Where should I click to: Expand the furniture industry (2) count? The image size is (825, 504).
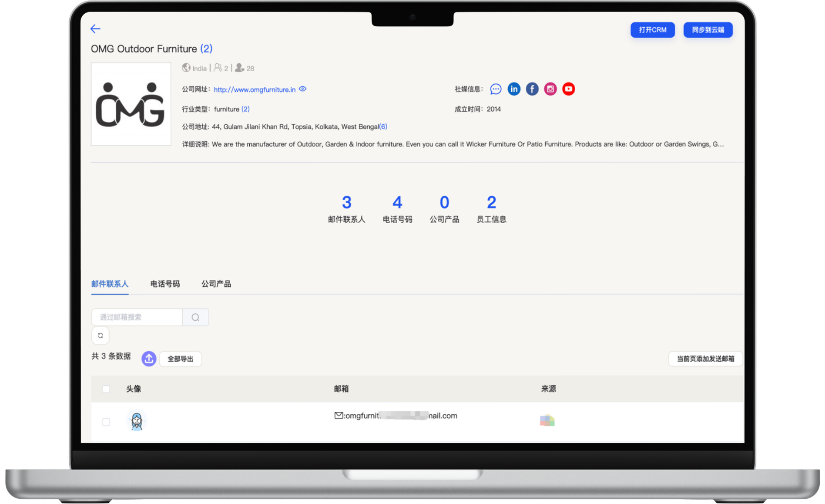click(x=246, y=109)
